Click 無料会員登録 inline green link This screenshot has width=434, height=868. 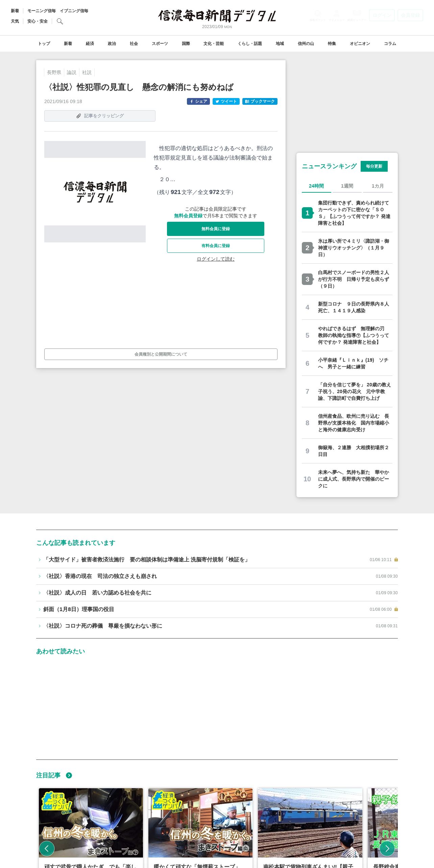click(188, 216)
